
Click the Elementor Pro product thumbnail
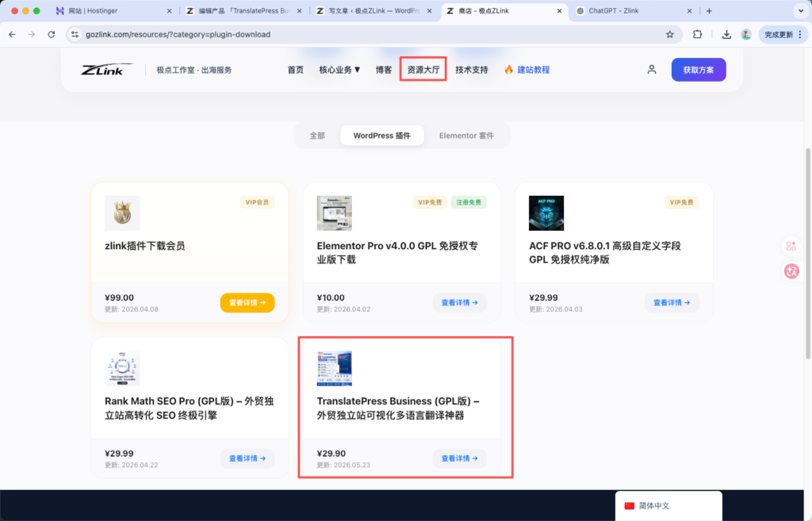335,213
